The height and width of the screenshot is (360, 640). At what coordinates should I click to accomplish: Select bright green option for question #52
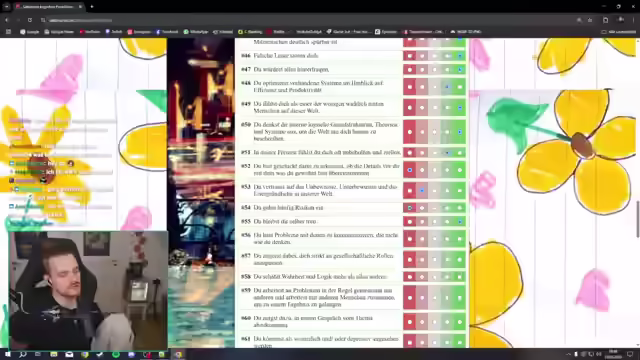pos(460,170)
